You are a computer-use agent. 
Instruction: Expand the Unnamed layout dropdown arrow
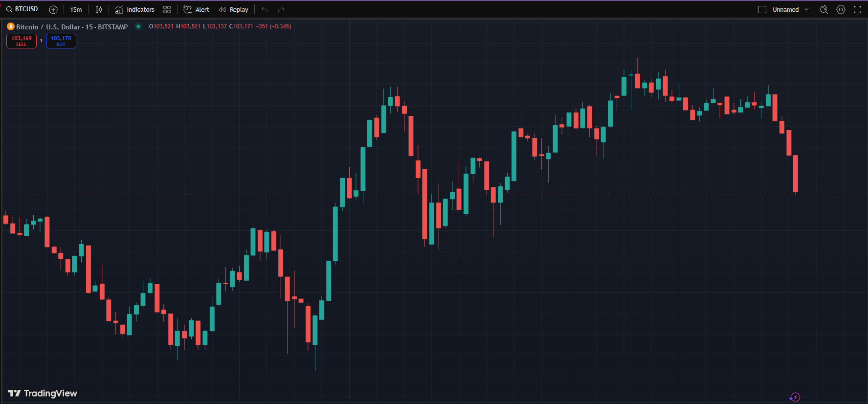click(806, 10)
